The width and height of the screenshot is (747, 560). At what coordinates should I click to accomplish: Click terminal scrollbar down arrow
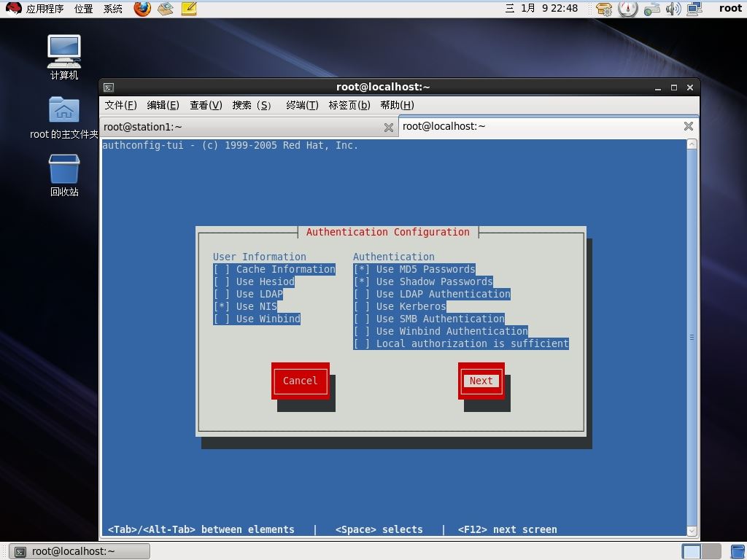692,531
